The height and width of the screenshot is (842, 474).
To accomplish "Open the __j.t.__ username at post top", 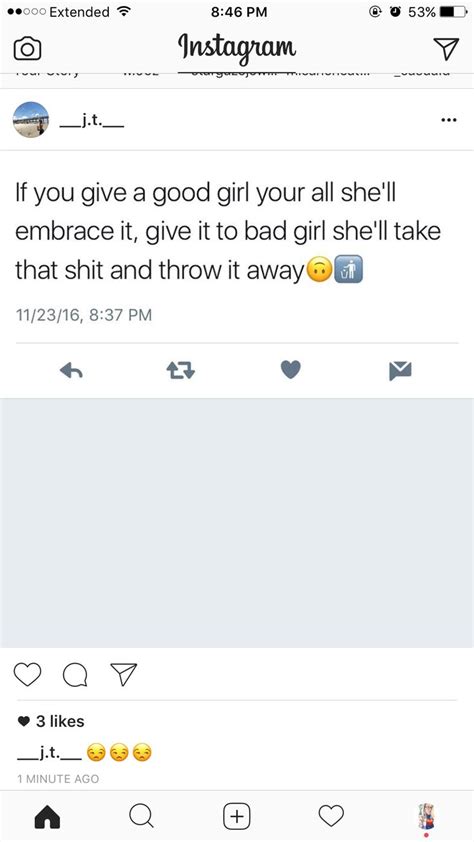I will point(92,123).
